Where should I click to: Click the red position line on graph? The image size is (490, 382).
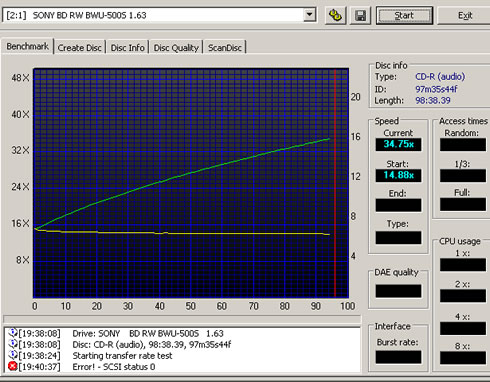pos(335,183)
